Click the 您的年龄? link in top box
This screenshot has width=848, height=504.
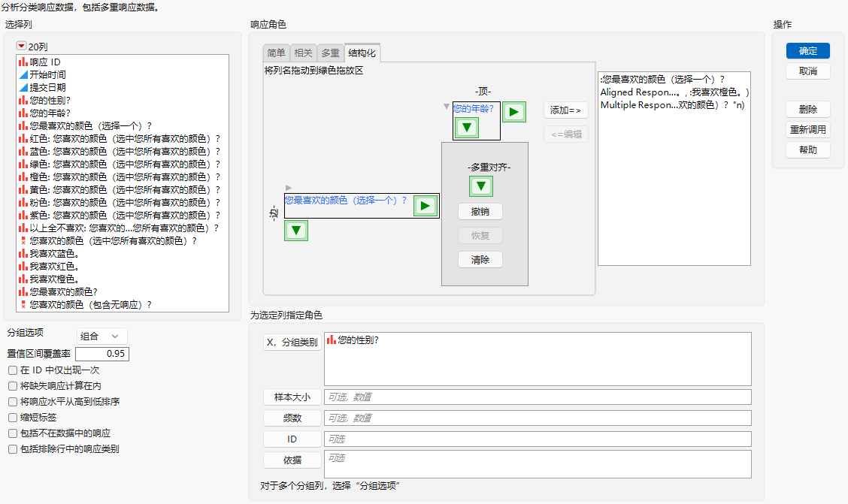pos(473,109)
